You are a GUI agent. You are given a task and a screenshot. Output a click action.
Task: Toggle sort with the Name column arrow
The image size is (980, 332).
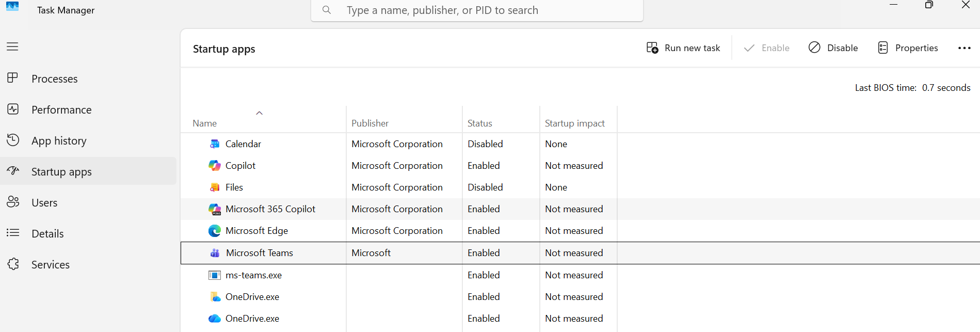click(x=260, y=113)
